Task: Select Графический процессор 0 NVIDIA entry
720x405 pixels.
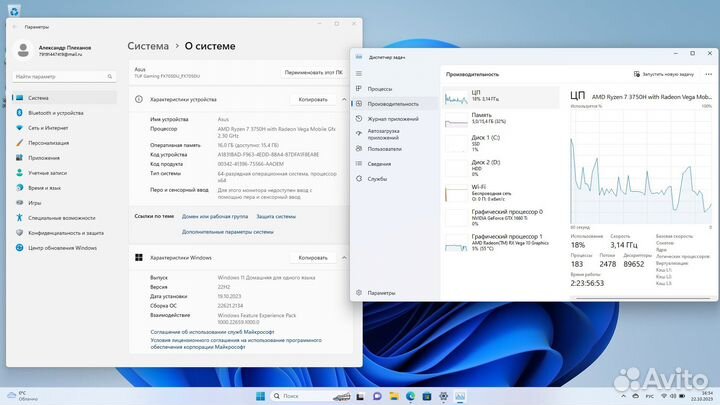Action: [501, 217]
